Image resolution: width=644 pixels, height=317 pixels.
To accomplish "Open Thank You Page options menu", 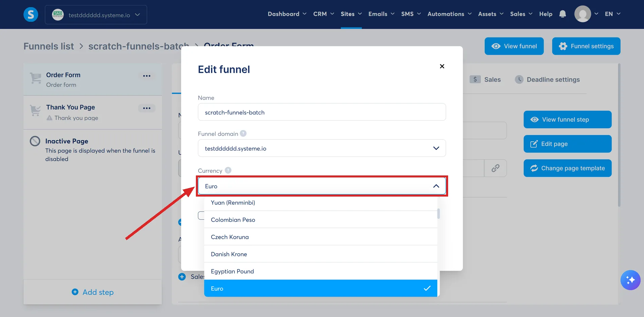I will (147, 108).
